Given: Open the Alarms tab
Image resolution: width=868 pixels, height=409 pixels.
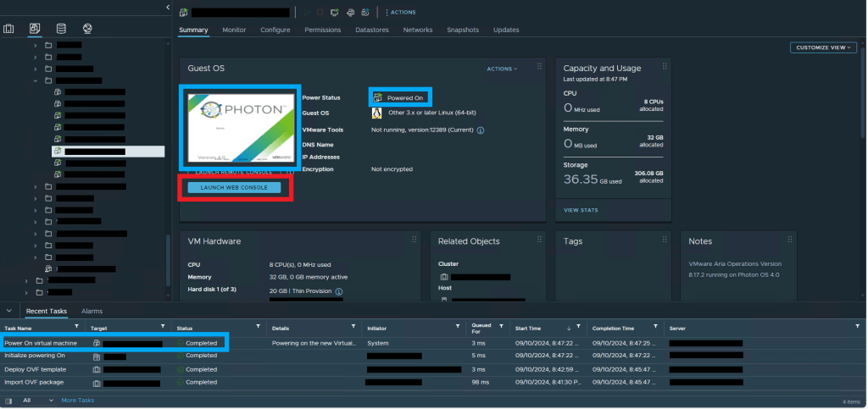Looking at the screenshot, I should 92,312.
